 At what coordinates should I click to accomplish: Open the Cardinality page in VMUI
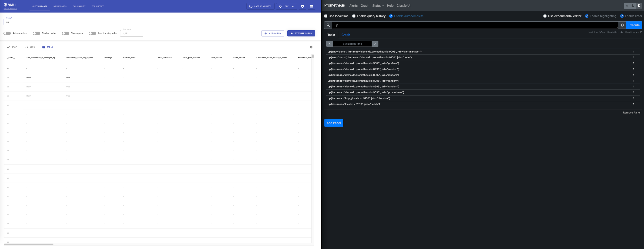pyautogui.click(x=79, y=6)
